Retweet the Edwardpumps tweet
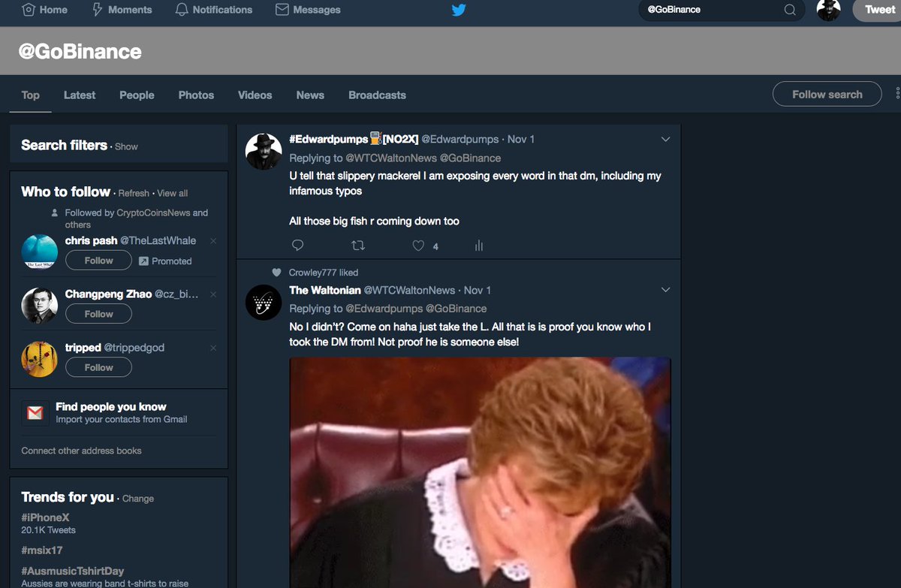901x588 pixels. tap(358, 246)
